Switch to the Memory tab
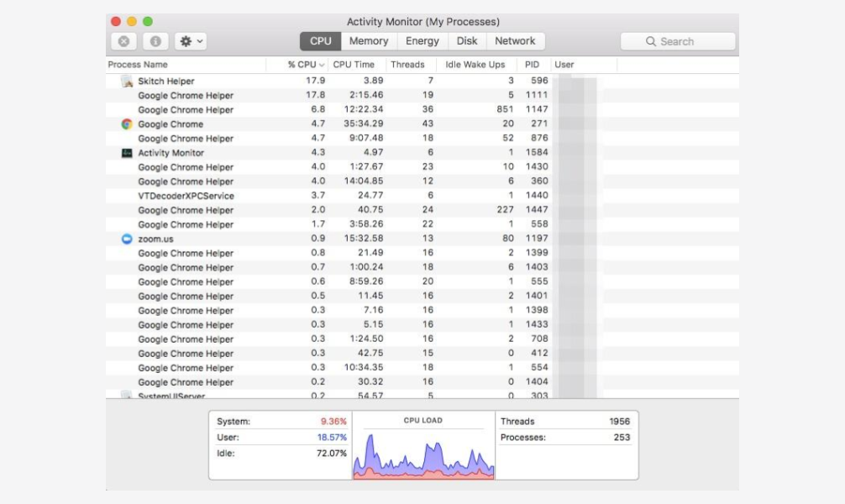The height and width of the screenshot is (504, 845). coord(369,41)
